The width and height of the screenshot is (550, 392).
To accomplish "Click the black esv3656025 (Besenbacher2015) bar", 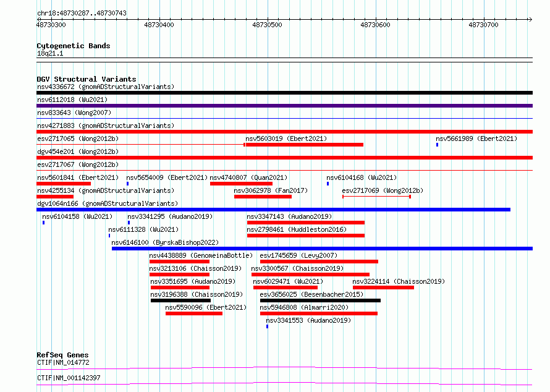I will (320, 300).
